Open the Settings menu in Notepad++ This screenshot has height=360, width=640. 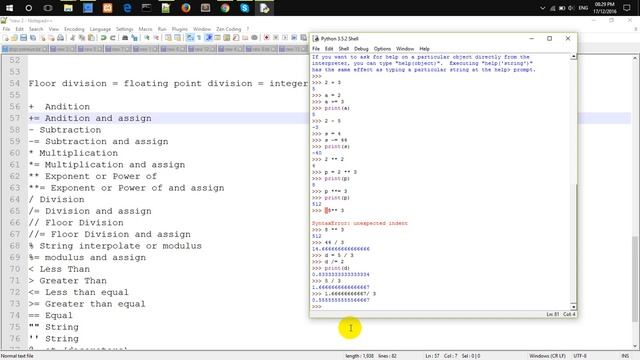[x=124, y=29]
